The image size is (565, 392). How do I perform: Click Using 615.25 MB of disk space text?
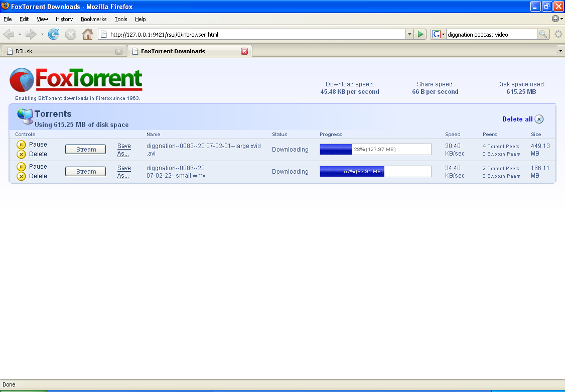click(81, 124)
